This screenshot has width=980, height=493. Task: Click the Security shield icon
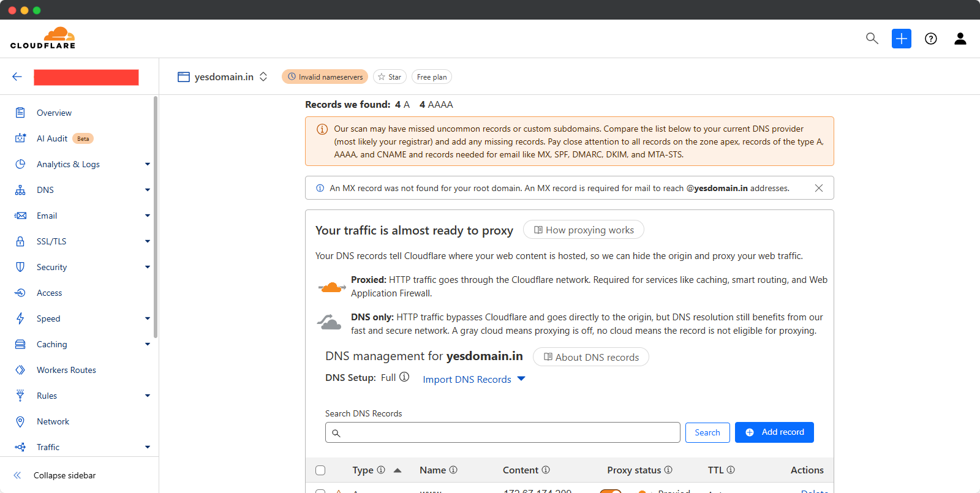tap(20, 267)
